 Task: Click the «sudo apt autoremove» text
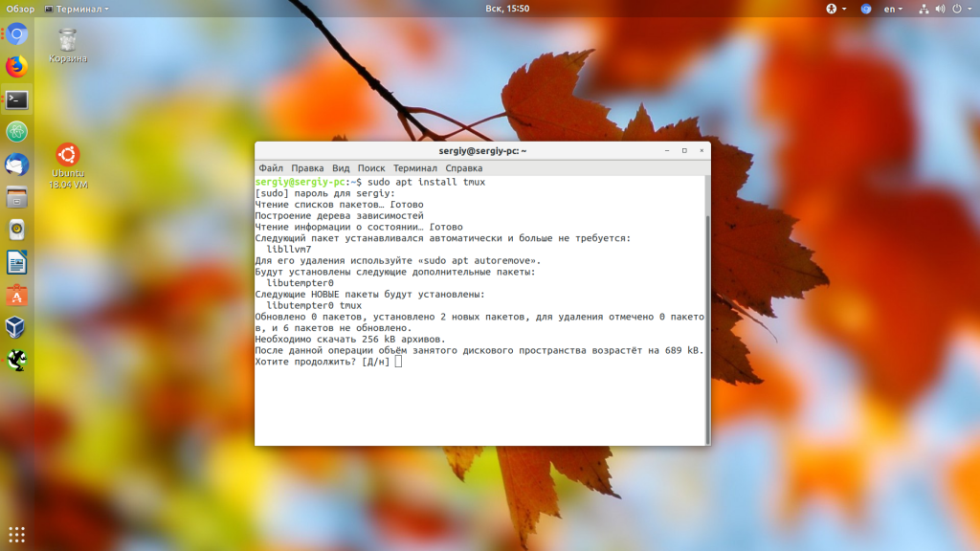pos(479,260)
